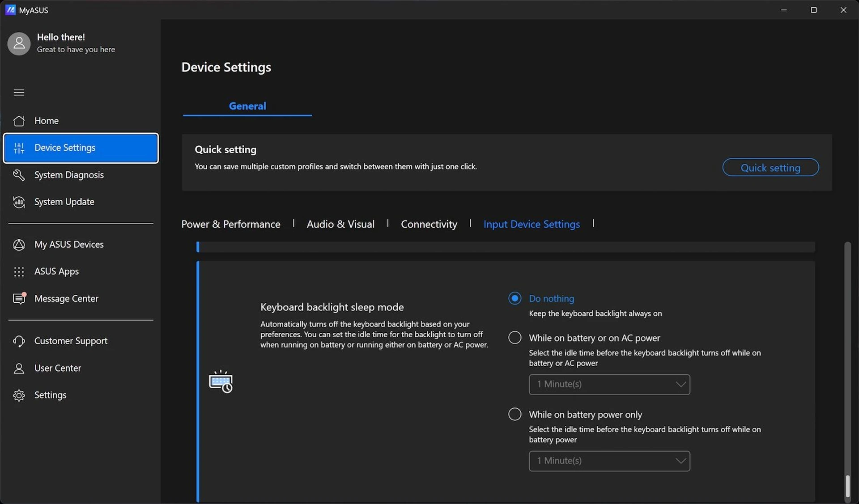Viewport: 859px width, 504px height.
Task: Click the Quick setting button
Action: (770, 168)
